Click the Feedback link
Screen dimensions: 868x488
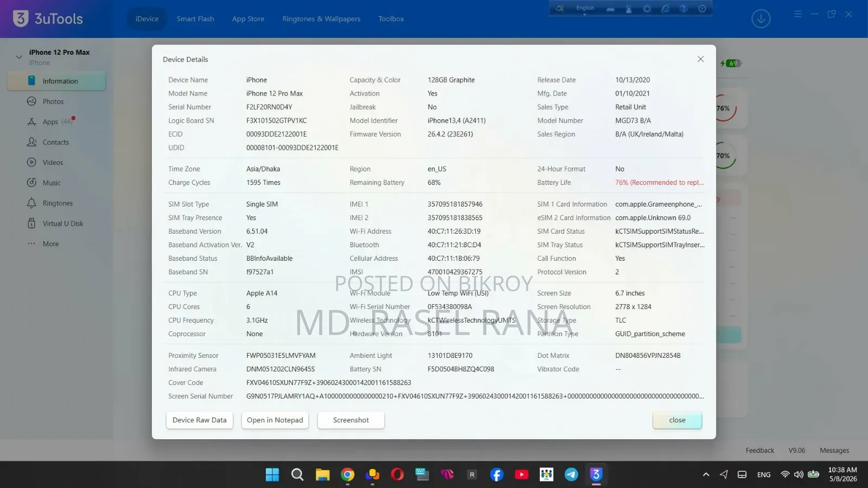[759, 451]
